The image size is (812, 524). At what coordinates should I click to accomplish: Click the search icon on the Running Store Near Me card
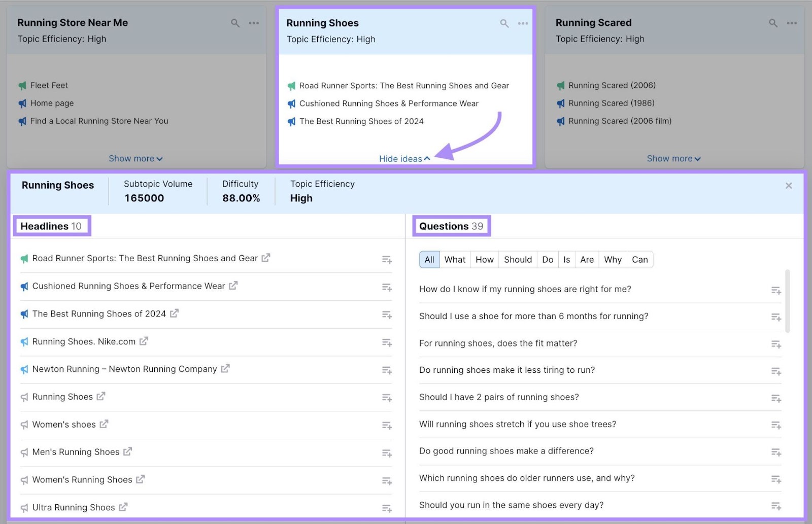click(x=235, y=23)
